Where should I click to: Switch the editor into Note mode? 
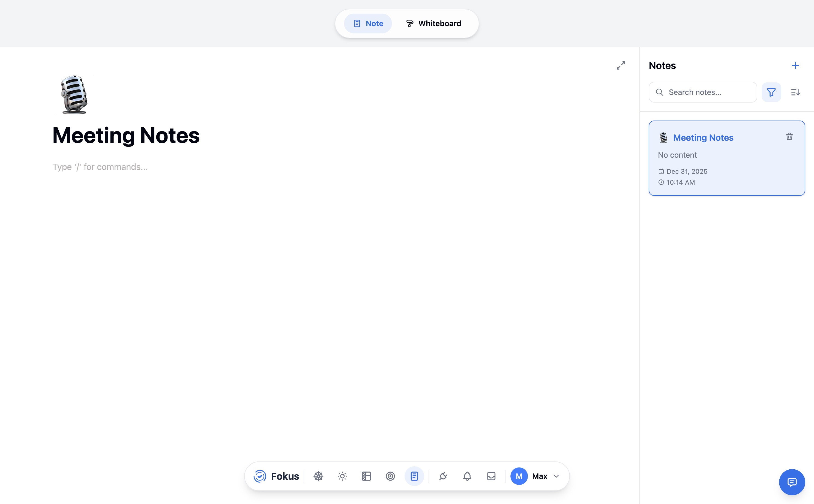368,23
